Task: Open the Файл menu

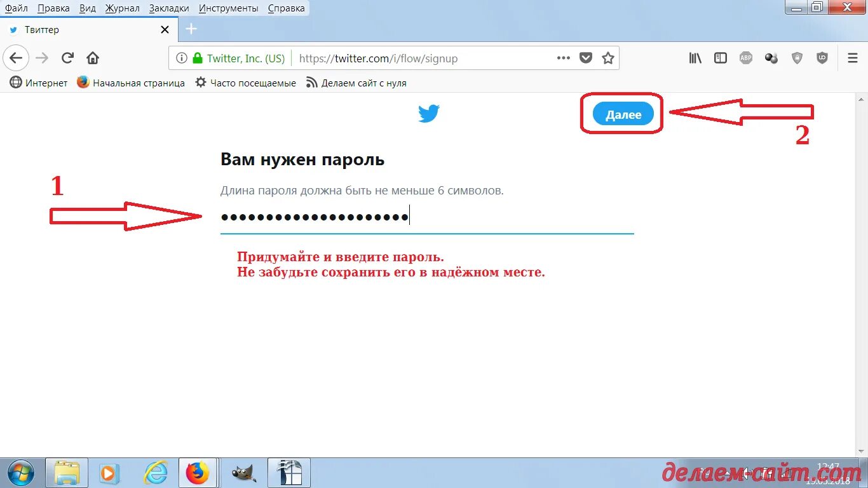Action: tap(17, 8)
